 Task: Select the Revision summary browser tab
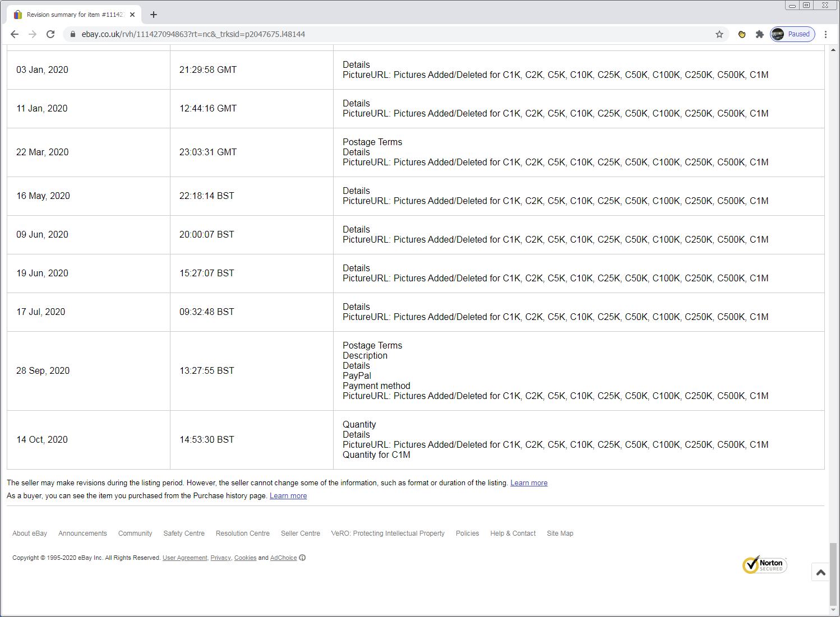tap(73, 15)
